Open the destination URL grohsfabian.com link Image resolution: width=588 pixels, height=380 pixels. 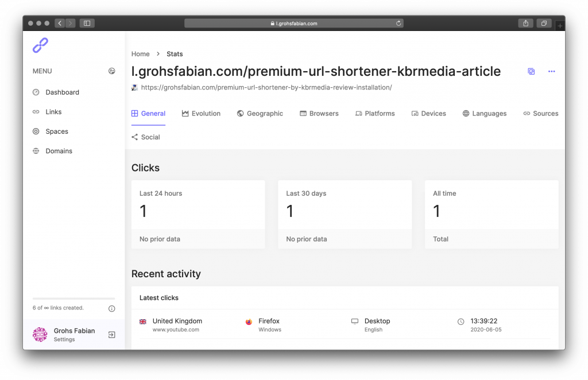[266, 87]
